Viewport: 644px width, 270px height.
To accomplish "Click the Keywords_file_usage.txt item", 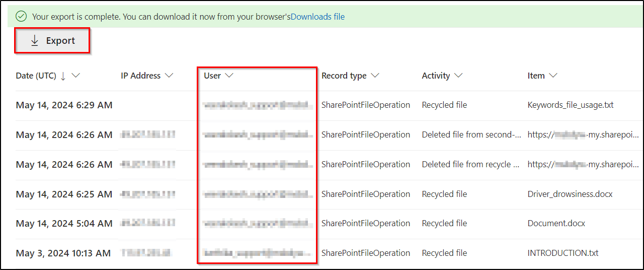I will [x=571, y=105].
